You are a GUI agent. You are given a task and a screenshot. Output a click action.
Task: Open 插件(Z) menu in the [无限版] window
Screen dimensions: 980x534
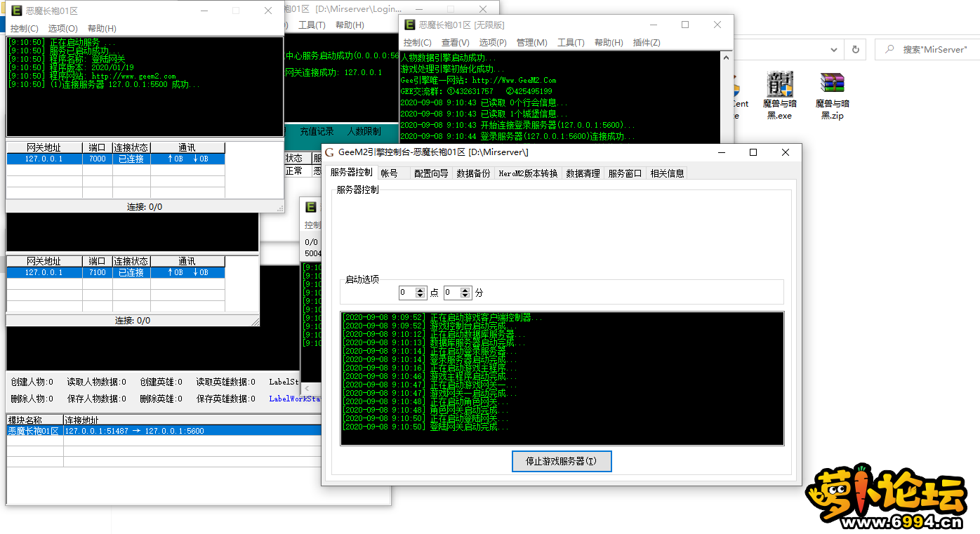(647, 43)
